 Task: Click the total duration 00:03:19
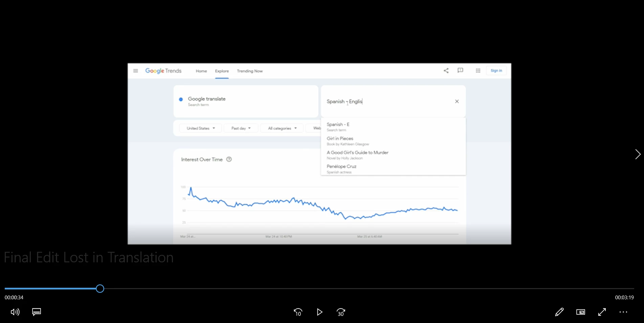[624, 298]
